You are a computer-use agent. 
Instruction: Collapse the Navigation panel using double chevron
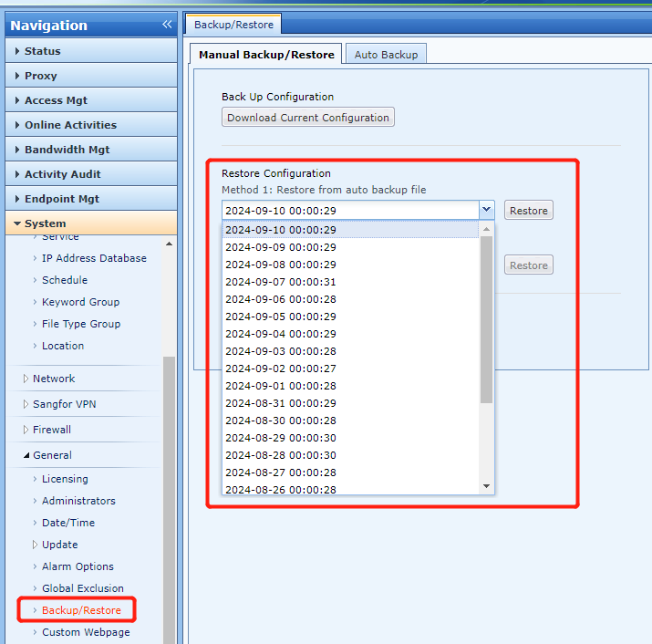click(167, 25)
